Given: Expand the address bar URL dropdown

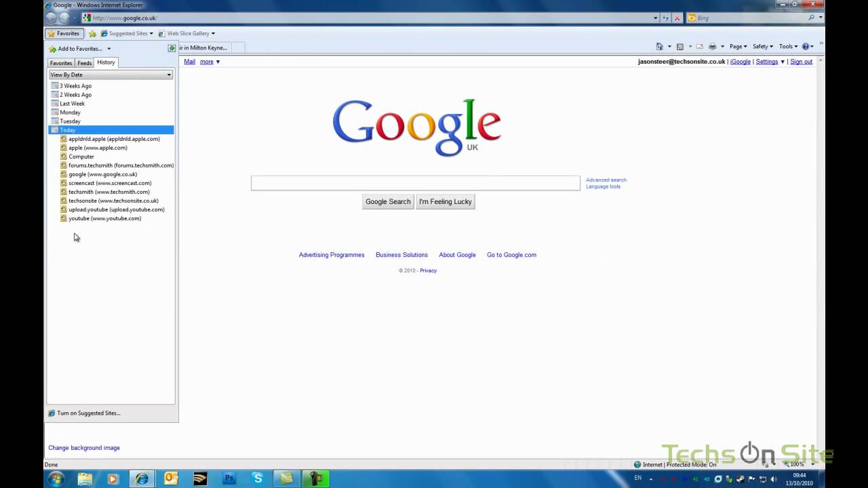Looking at the screenshot, I should coord(656,18).
